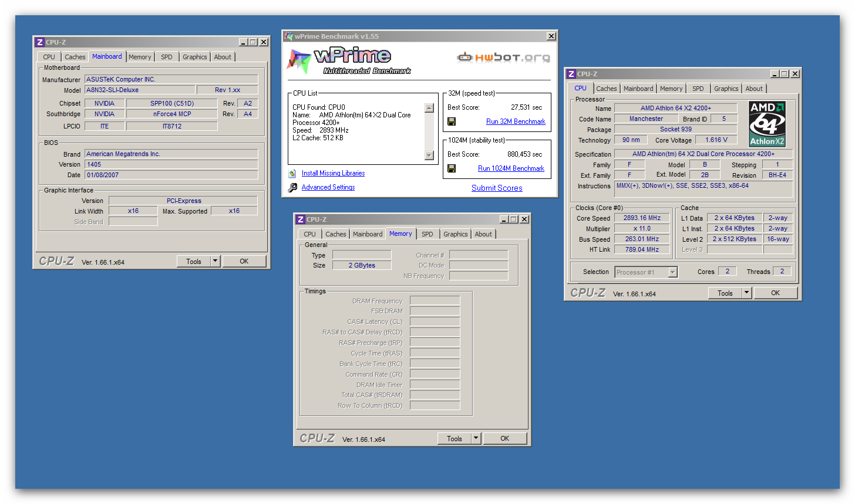Close the wPrime Benchmark window
This screenshot has width=855, height=504.
(551, 36)
